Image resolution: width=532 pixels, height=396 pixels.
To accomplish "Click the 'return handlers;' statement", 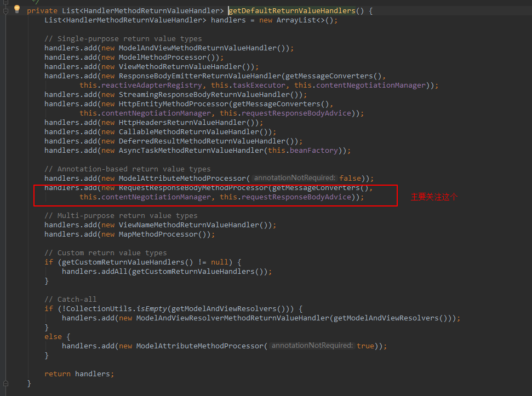I will [x=79, y=374].
